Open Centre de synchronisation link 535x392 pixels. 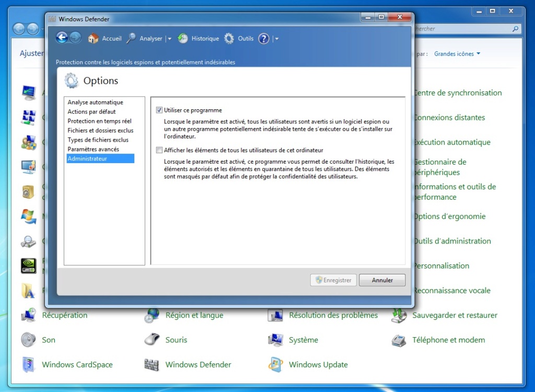(458, 93)
